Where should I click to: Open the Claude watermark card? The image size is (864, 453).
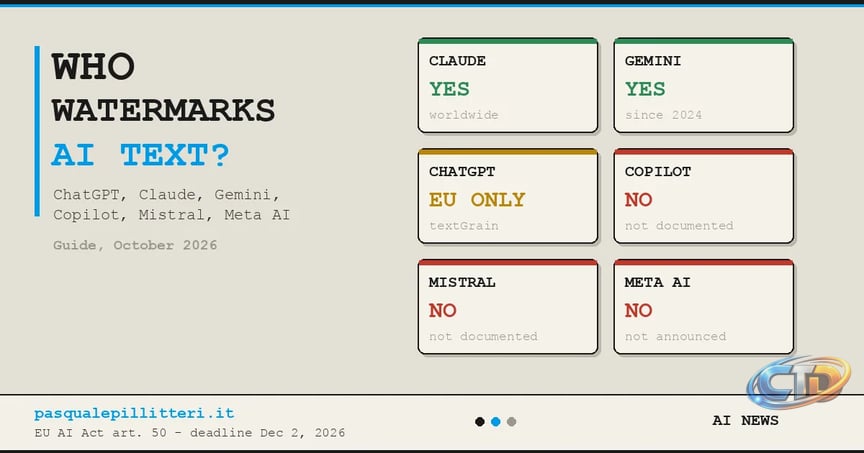[507, 85]
